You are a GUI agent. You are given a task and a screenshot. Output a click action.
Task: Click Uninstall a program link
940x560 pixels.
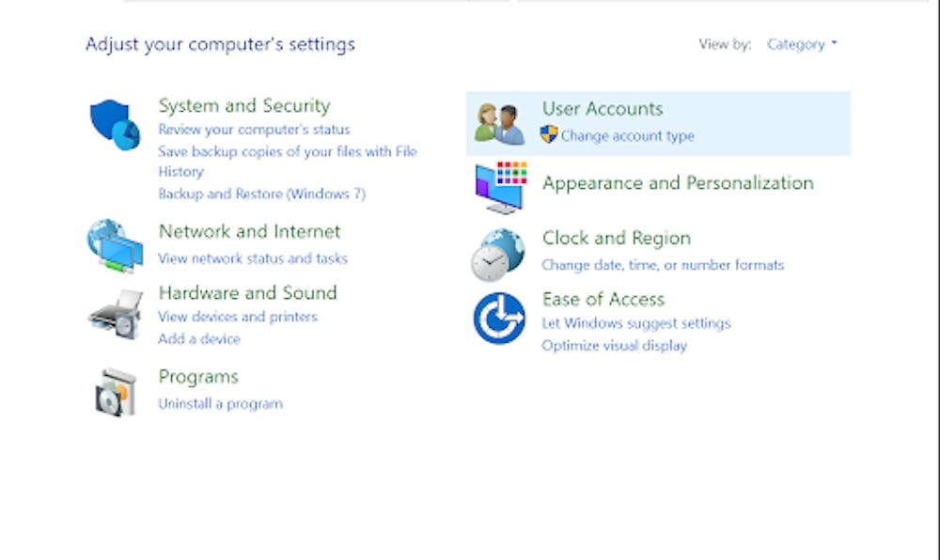pos(220,404)
